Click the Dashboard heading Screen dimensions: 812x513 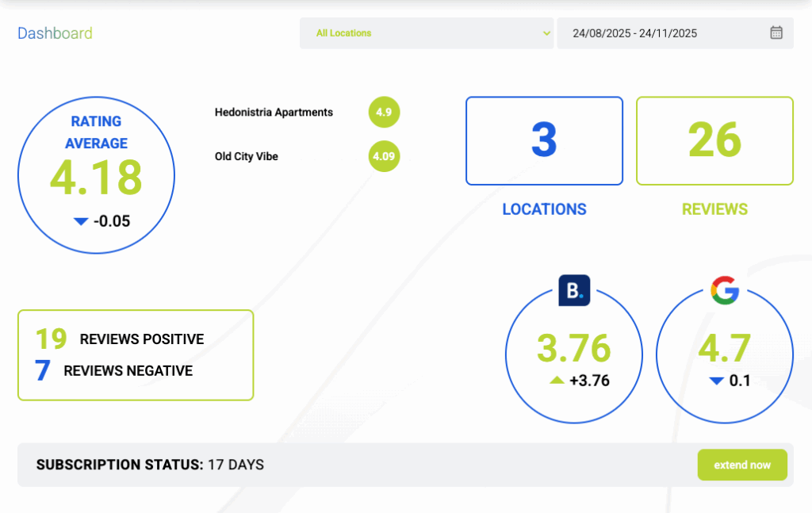pos(55,33)
